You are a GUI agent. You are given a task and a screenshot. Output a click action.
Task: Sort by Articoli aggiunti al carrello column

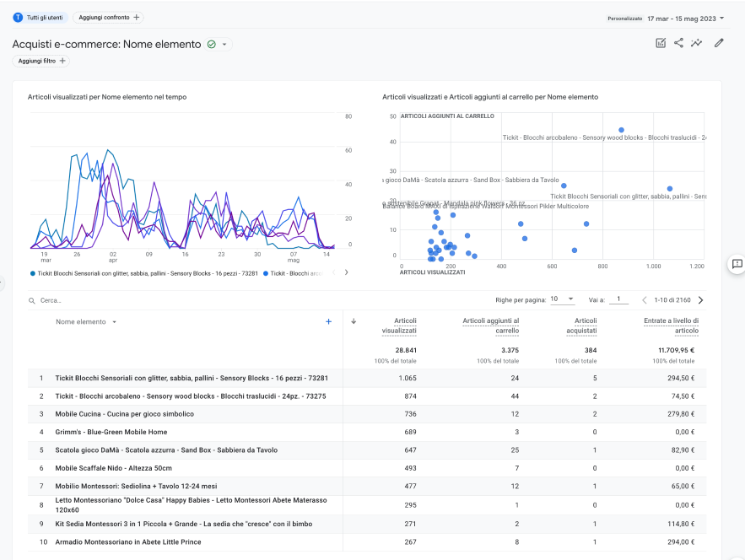[x=490, y=326]
